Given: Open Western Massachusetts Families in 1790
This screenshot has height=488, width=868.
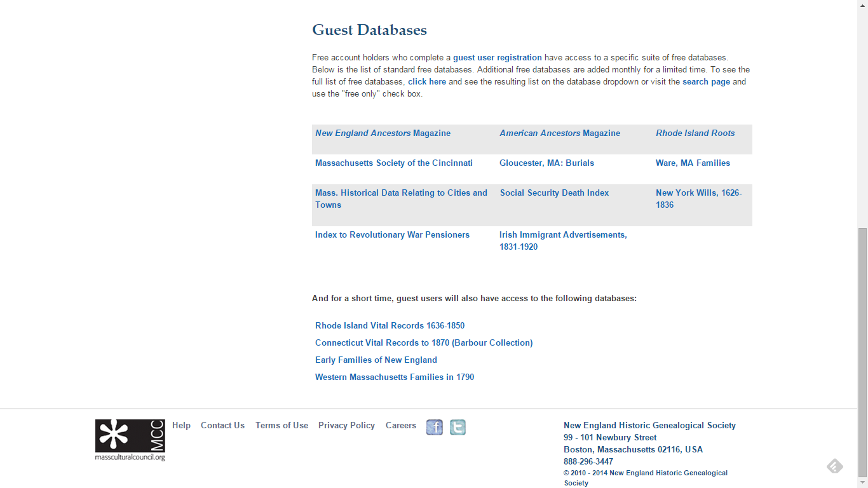Looking at the screenshot, I should click(x=395, y=377).
